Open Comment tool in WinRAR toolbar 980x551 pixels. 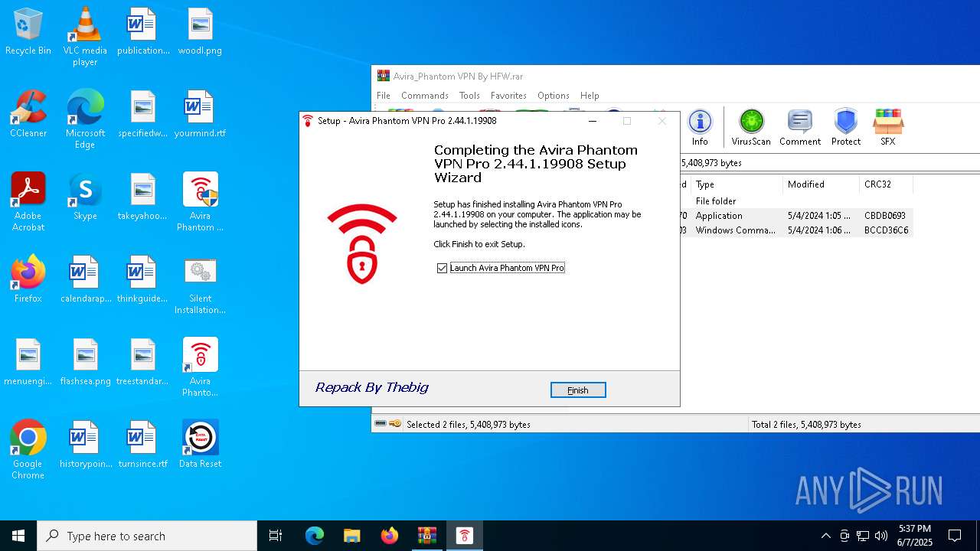tap(800, 127)
